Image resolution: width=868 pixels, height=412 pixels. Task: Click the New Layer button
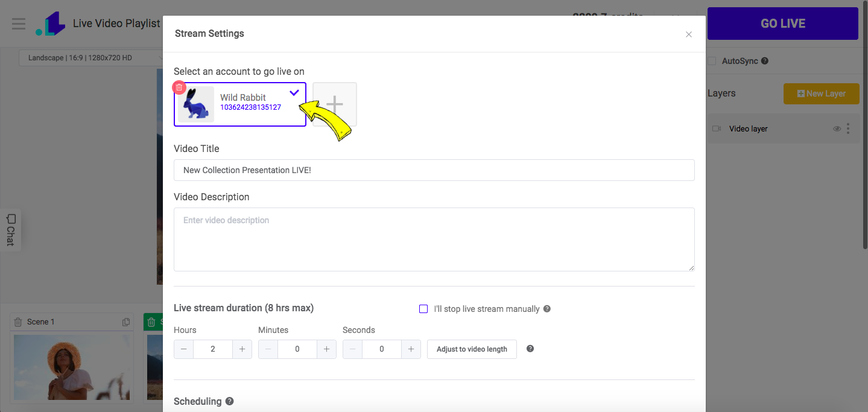pos(822,93)
